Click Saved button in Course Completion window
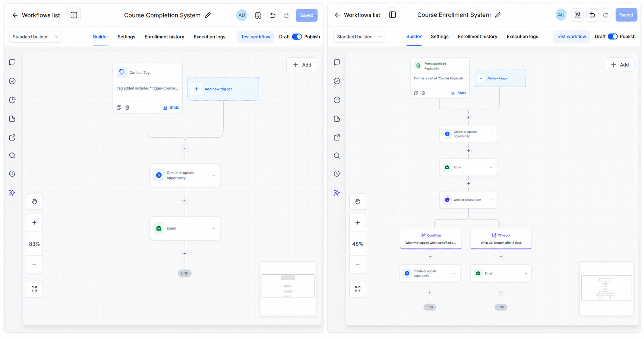This screenshot has width=644, height=339. [x=307, y=15]
